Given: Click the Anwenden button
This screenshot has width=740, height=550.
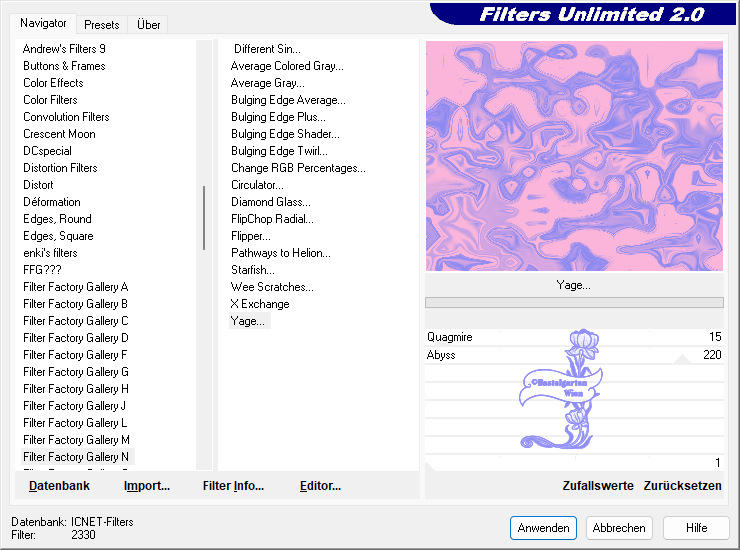Looking at the screenshot, I should [543, 528].
